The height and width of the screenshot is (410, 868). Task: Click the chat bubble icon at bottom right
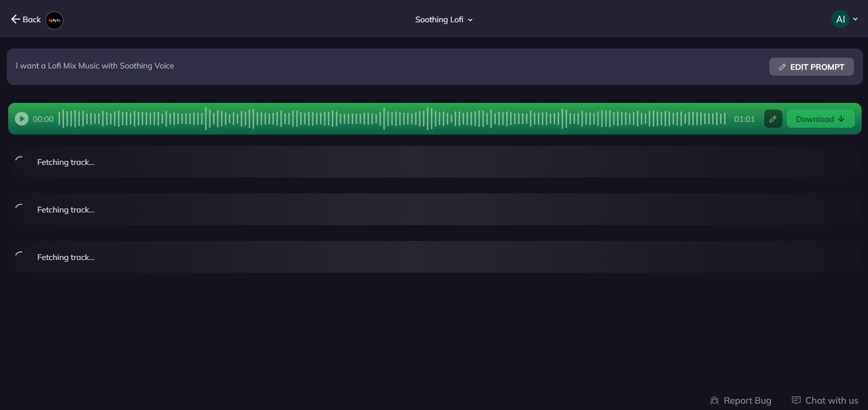click(x=796, y=400)
